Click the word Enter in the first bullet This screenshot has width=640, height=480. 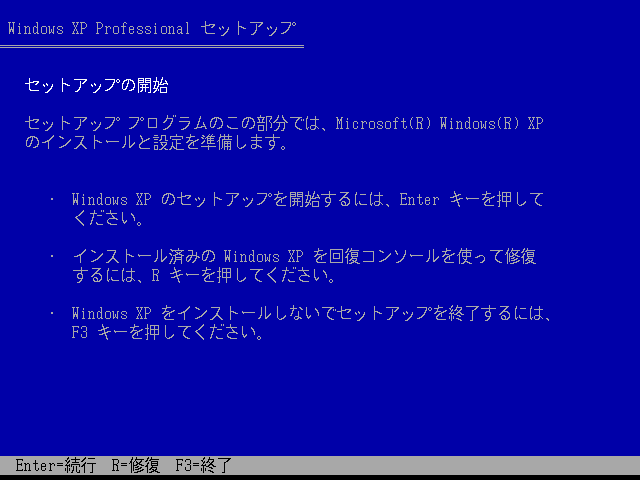[x=419, y=200]
